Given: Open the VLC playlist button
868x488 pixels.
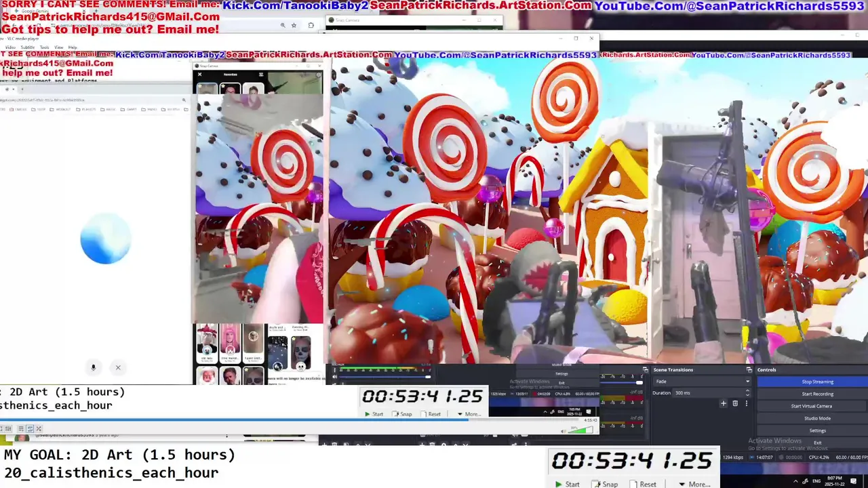Looking at the screenshot, I should (x=21, y=428).
